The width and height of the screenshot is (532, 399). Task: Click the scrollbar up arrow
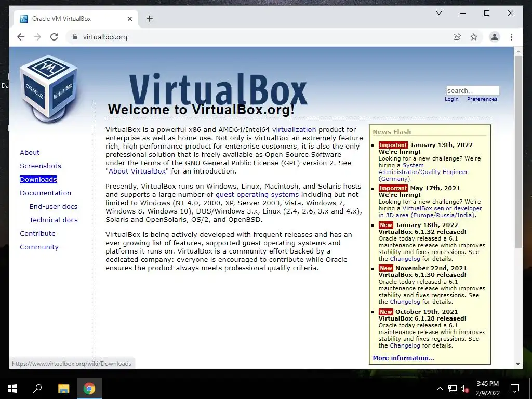pyautogui.click(x=518, y=51)
